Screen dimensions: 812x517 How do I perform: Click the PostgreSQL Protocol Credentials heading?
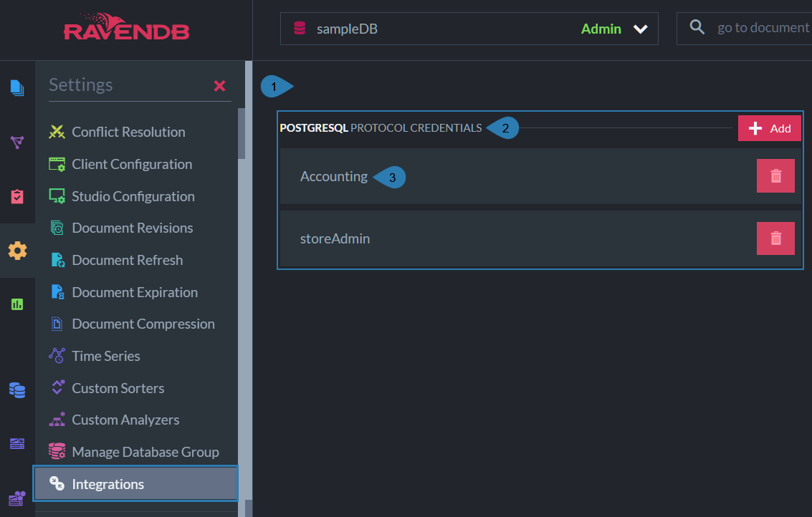(381, 128)
